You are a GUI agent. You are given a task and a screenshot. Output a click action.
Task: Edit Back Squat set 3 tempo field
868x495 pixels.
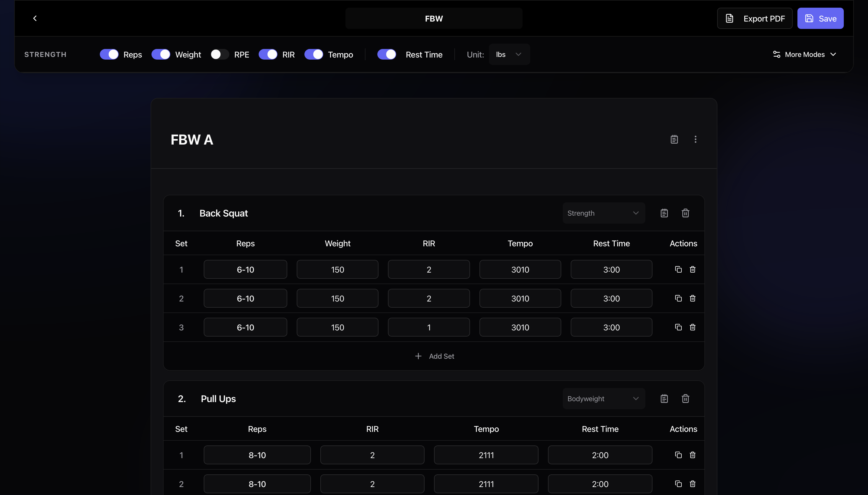click(x=520, y=327)
